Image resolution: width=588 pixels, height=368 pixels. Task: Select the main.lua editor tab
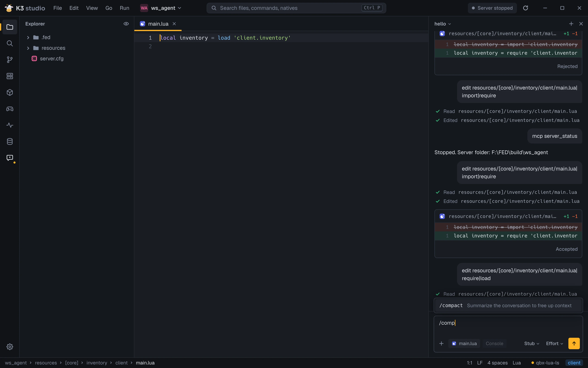[158, 24]
